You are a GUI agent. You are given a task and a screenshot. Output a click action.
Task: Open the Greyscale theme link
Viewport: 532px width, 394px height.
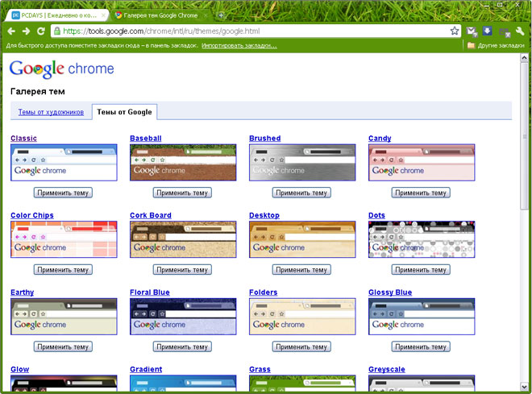[x=387, y=369]
